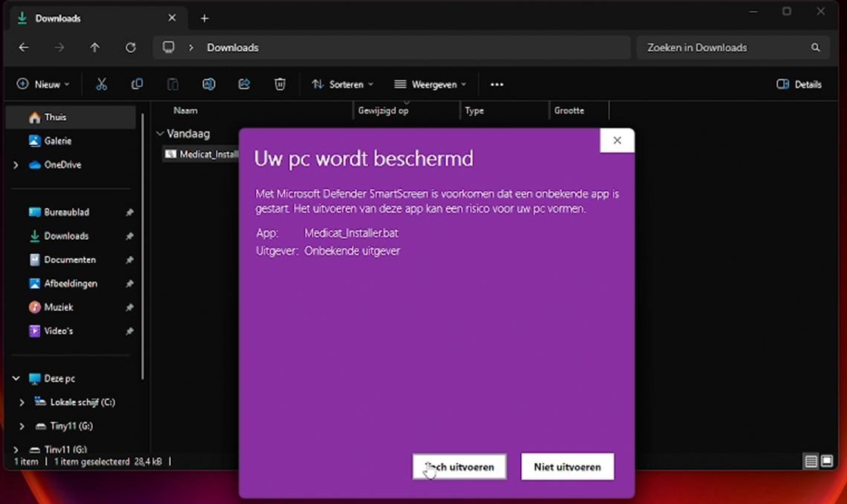The height and width of the screenshot is (504, 847).
Task: Select the Medicat_Installer file
Action: tap(201, 154)
